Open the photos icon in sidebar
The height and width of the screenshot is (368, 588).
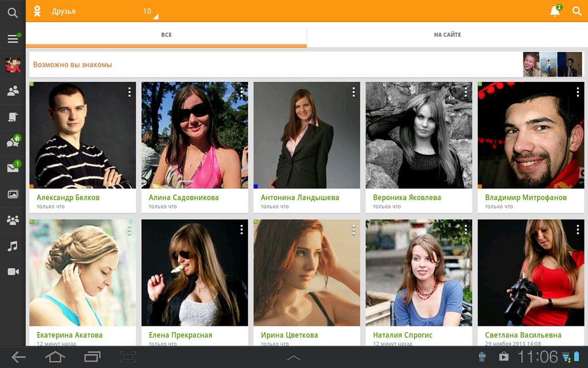(x=13, y=194)
